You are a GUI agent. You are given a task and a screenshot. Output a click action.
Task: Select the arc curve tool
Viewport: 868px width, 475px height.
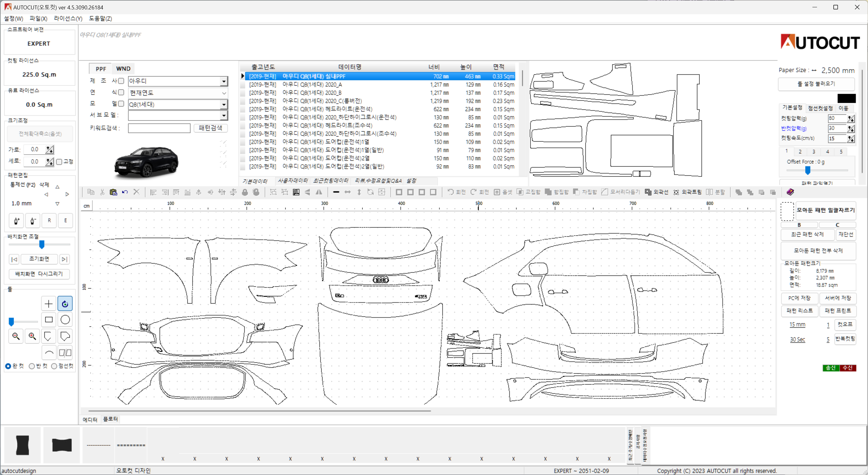pyautogui.click(x=49, y=352)
